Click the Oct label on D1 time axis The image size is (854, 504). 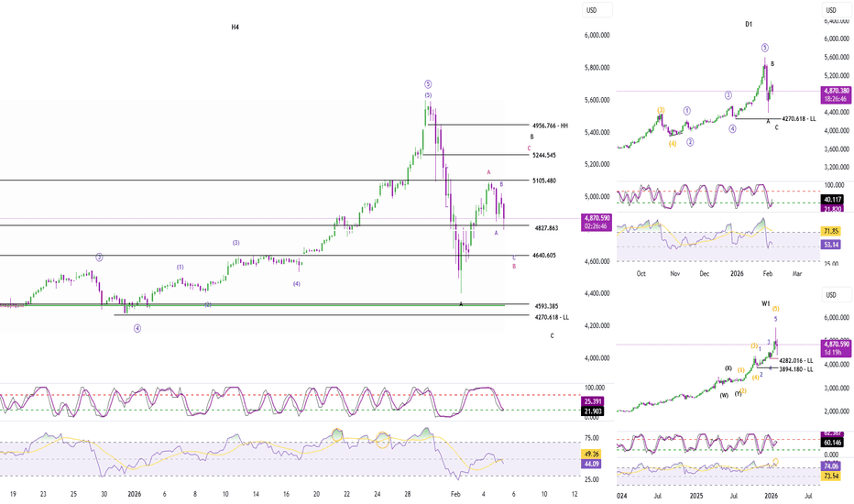pos(641,273)
